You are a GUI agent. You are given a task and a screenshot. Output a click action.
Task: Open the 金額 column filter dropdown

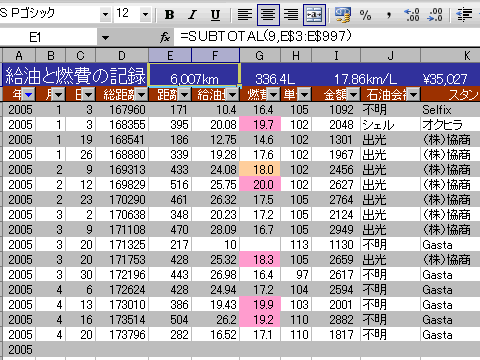pos(353,95)
